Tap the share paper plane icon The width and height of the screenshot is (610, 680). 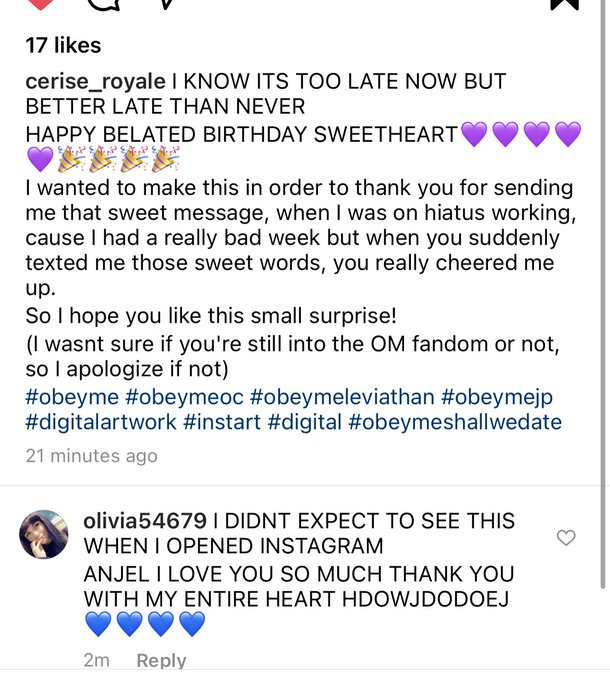pyautogui.click(x=166, y=4)
